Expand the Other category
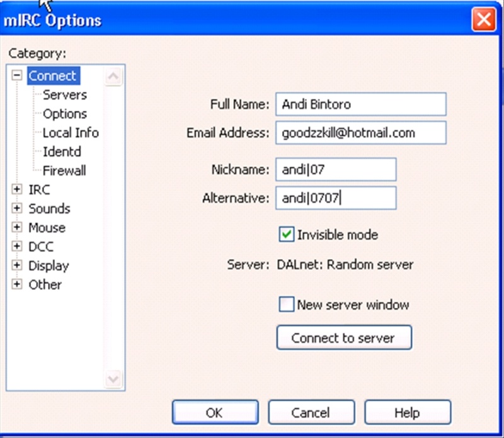Image resolution: width=504 pixels, height=438 pixels. tap(17, 284)
